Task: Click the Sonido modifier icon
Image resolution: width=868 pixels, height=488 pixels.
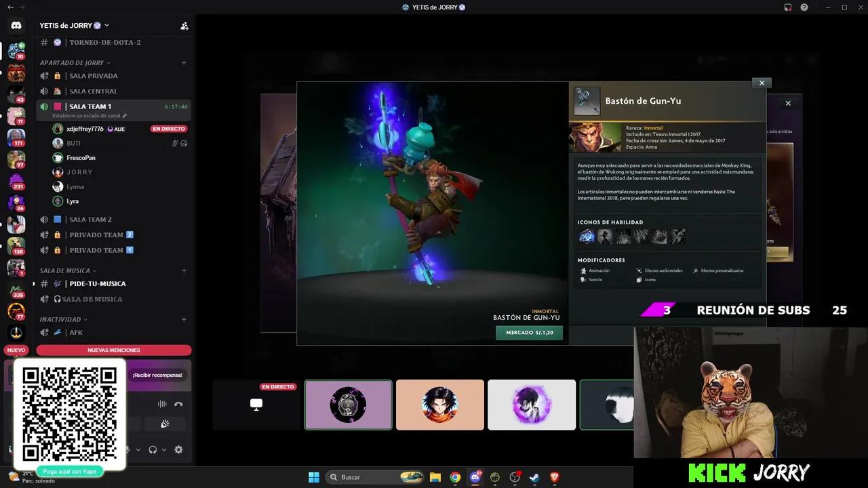Action: point(583,279)
